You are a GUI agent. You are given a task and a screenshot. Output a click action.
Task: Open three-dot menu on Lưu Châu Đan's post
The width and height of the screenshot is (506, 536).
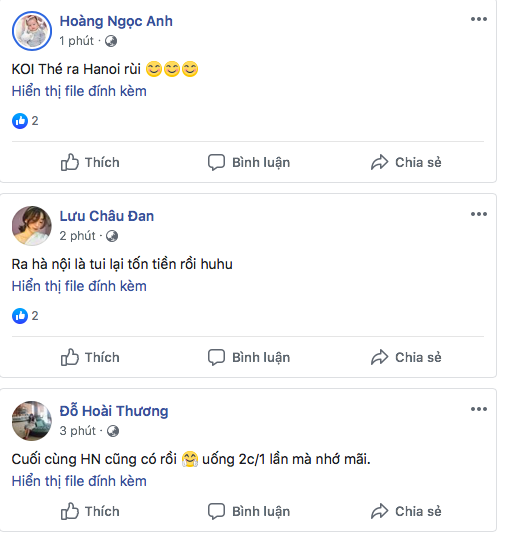point(479,214)
